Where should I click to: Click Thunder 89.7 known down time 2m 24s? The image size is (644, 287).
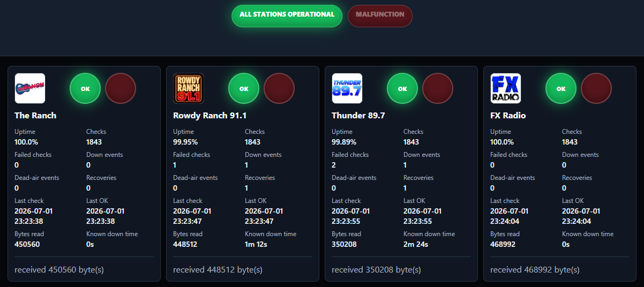416,244
